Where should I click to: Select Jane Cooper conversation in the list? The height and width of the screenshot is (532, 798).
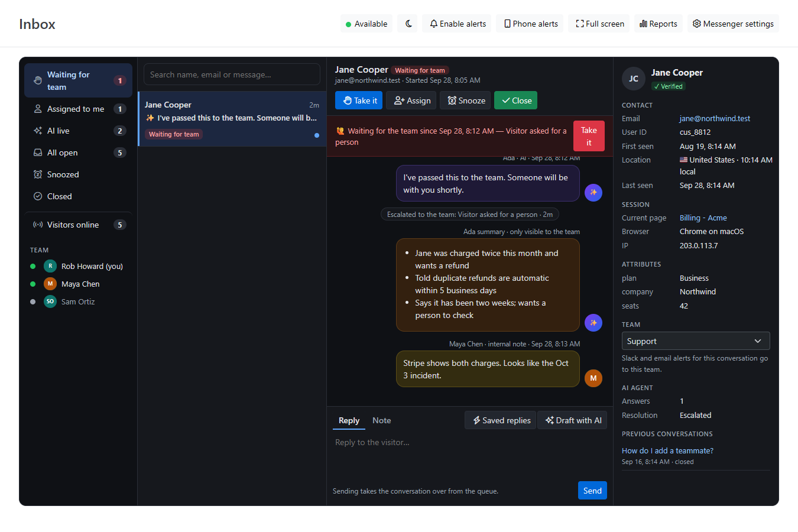point(232,119)
